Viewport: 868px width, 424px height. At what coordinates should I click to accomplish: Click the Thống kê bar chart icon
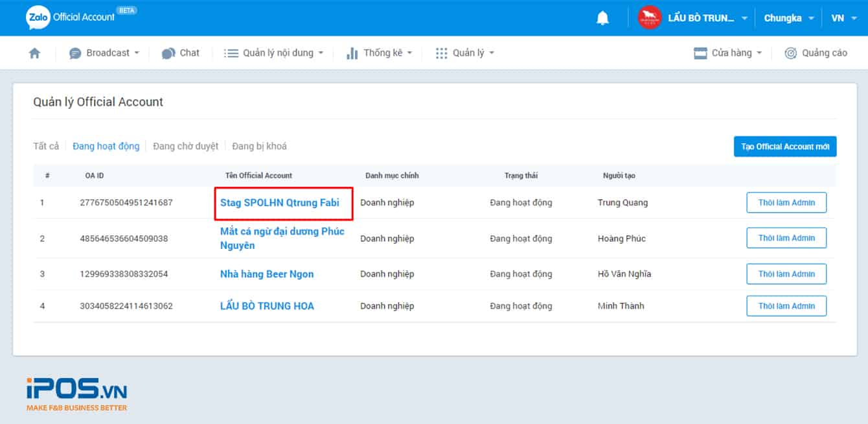tap(352, 53)
